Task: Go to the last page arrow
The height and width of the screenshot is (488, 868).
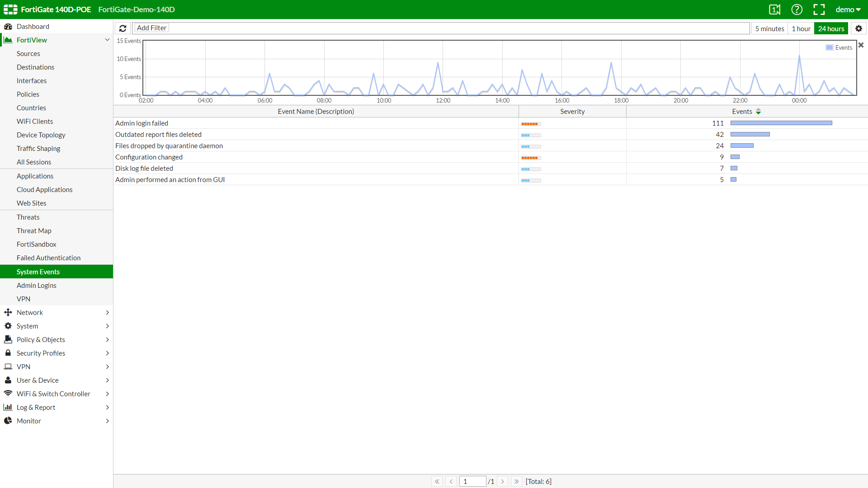Action: [x=516, y=481]
